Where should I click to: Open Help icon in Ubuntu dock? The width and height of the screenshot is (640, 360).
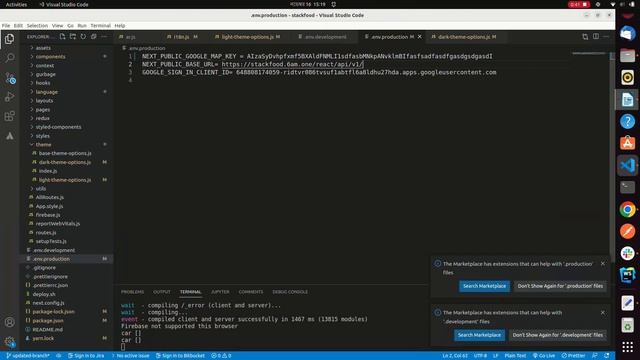click(627, 121)
